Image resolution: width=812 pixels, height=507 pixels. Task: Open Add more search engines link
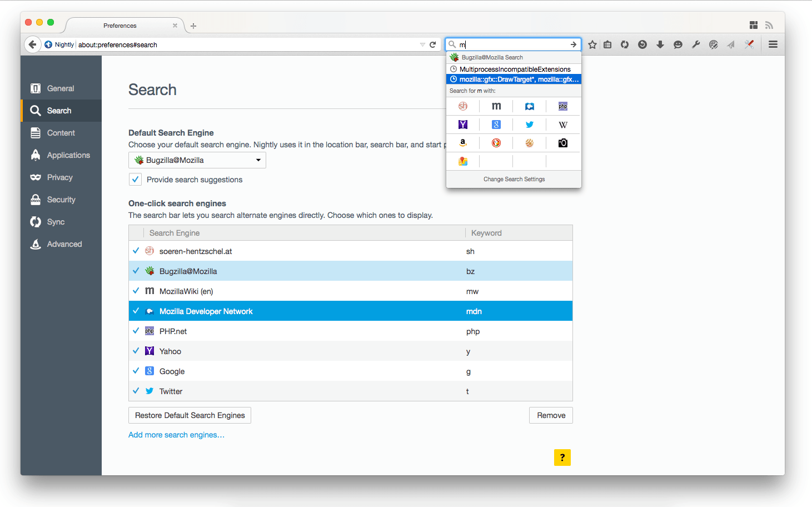click(x=176, y=435)
